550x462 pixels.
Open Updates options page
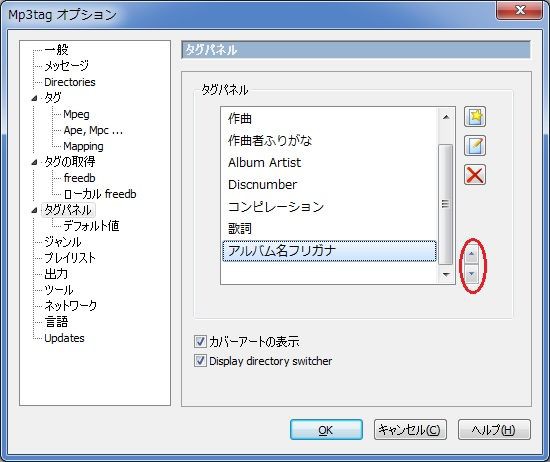pyautogui.click(x=64, y=338)
